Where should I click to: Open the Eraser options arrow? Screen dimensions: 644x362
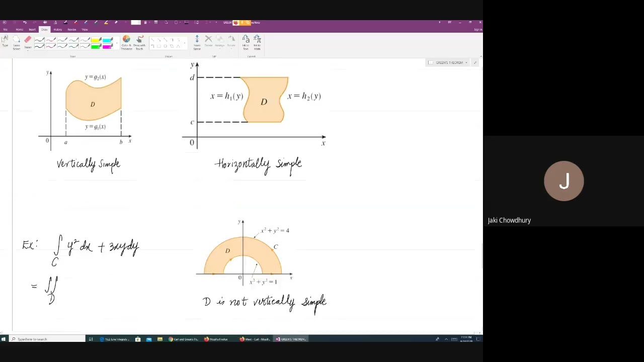click(x=28, y=50)
